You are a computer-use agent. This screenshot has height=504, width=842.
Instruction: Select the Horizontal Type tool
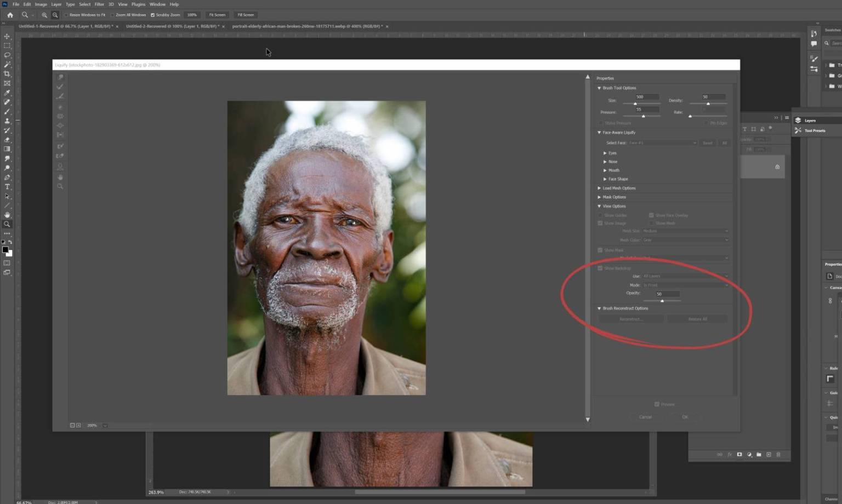point(7,187)
